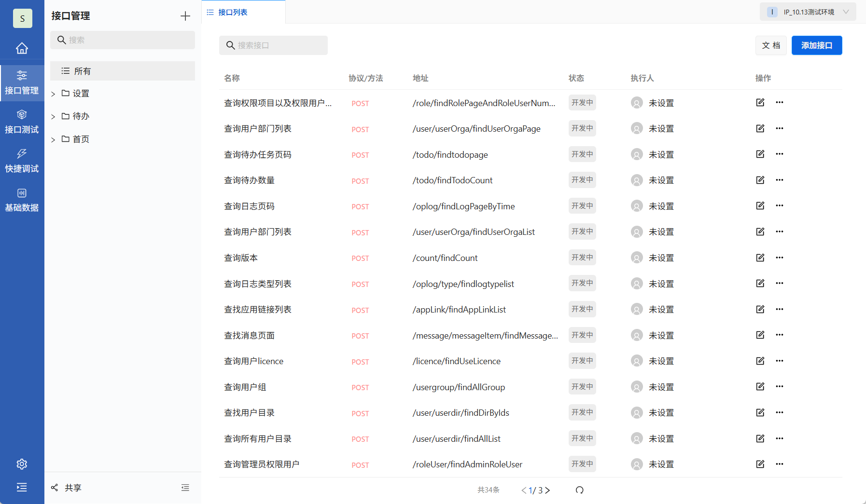
Task: Expand the 设置 folder
Action: click(x=53, y=93)
